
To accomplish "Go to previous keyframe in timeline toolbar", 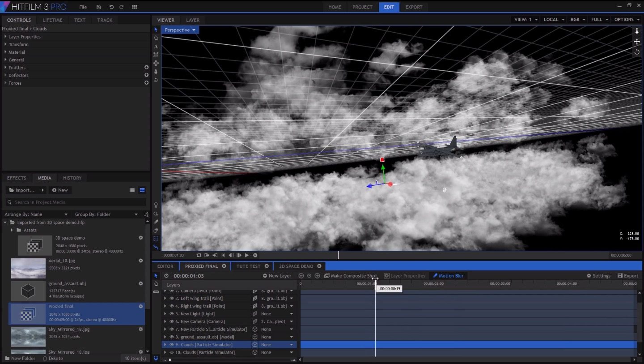I will (301, 276).
